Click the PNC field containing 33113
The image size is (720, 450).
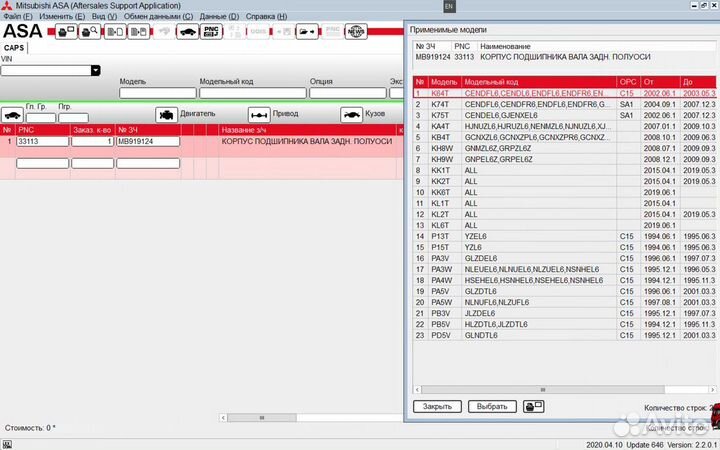tap(42, 141)
